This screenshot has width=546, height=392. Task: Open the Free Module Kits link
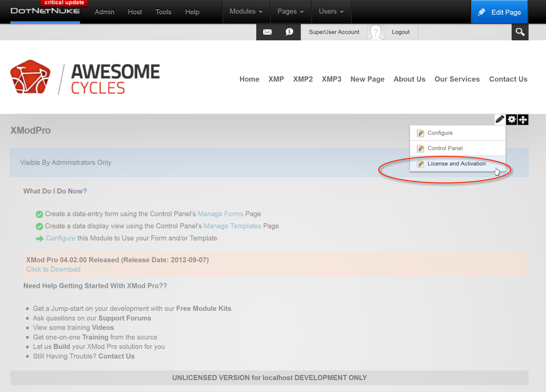click(x=204, y=309)
